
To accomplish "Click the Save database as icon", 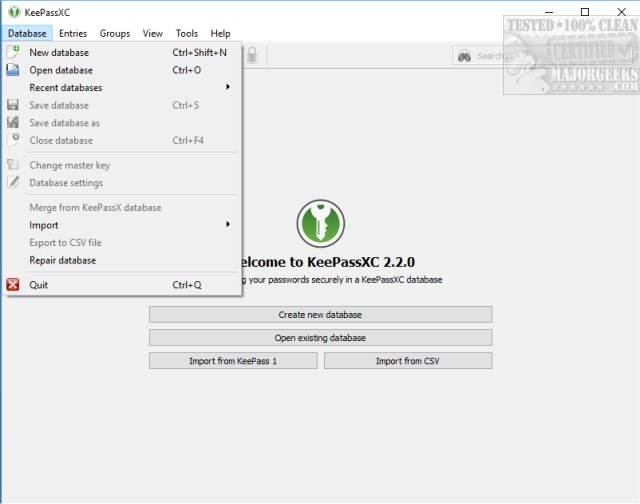I will coord(13,122).
